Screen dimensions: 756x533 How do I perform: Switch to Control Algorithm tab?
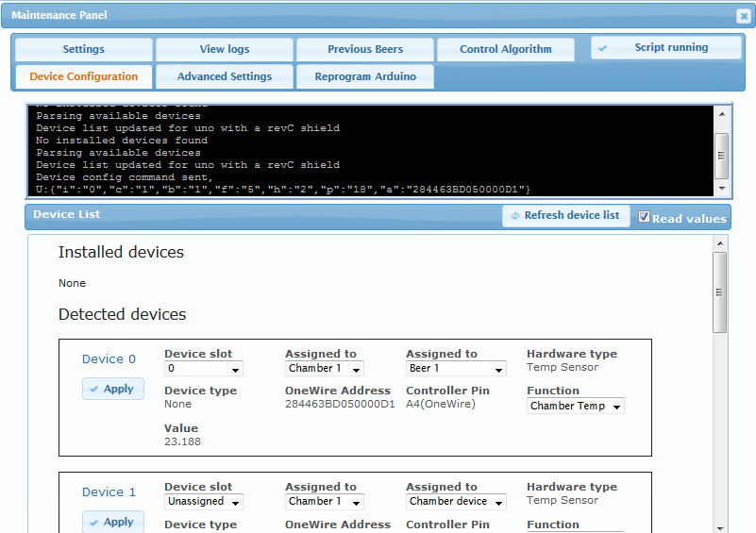505,50
